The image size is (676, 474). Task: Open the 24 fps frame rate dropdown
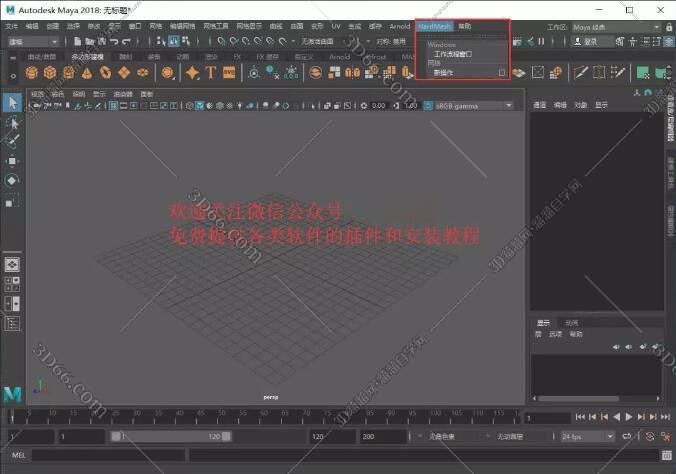tap(587, 436)
